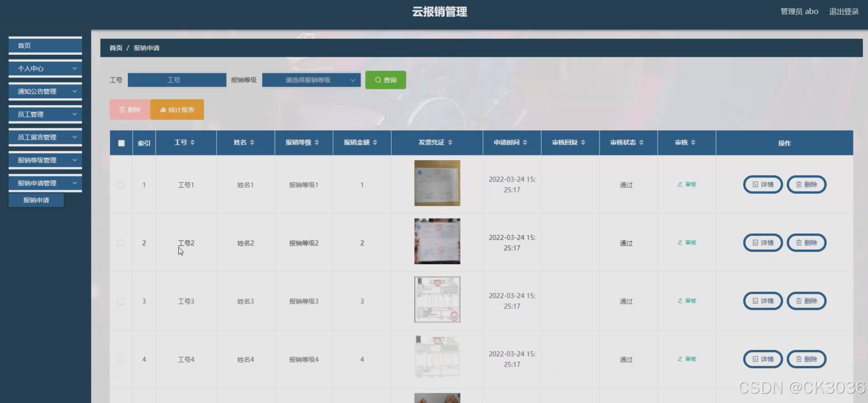Click 管理员 abo in the top bar
Viewport: 868px width, 403px height.
click(799, 12)
